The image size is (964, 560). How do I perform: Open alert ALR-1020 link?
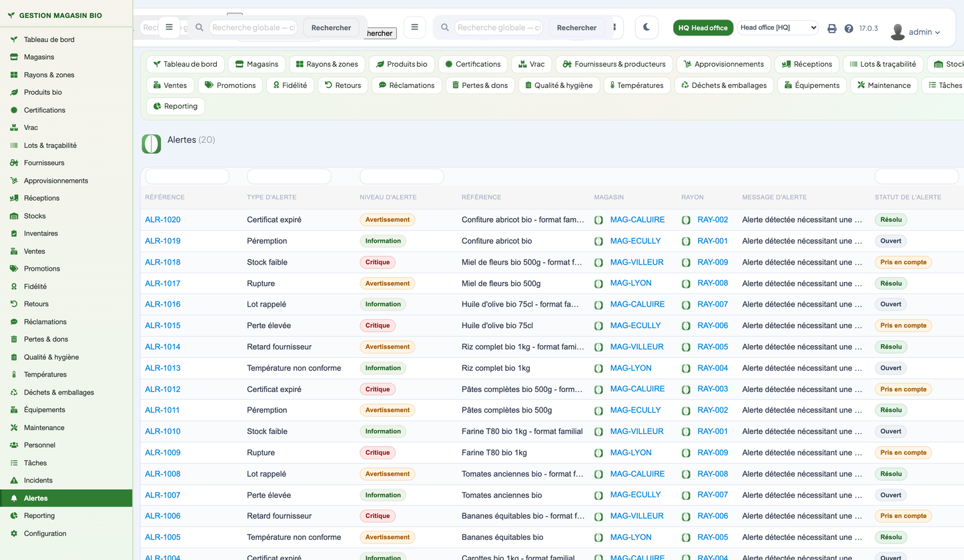(x=163, y=219)
